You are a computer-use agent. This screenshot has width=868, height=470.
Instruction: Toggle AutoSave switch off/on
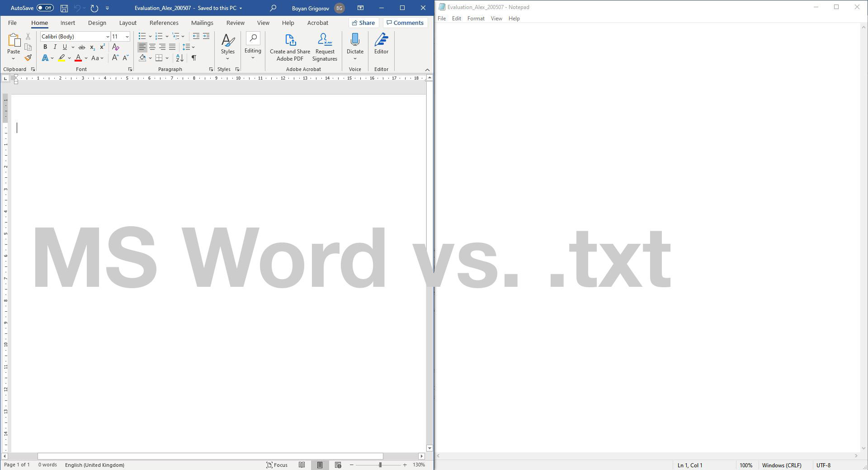(x=45, y=8)
